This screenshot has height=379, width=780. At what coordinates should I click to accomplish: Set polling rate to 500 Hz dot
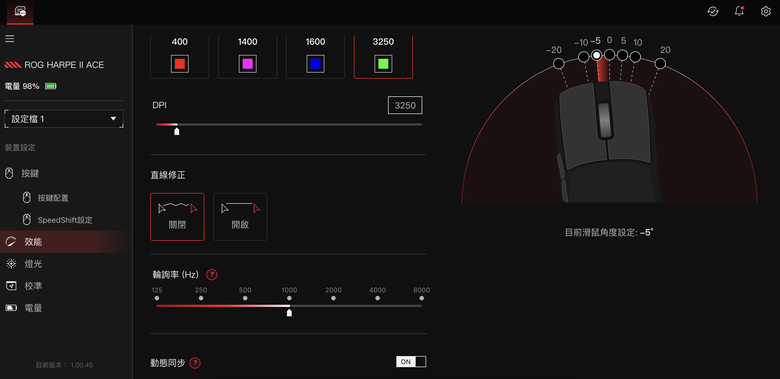tap(245, 298)
